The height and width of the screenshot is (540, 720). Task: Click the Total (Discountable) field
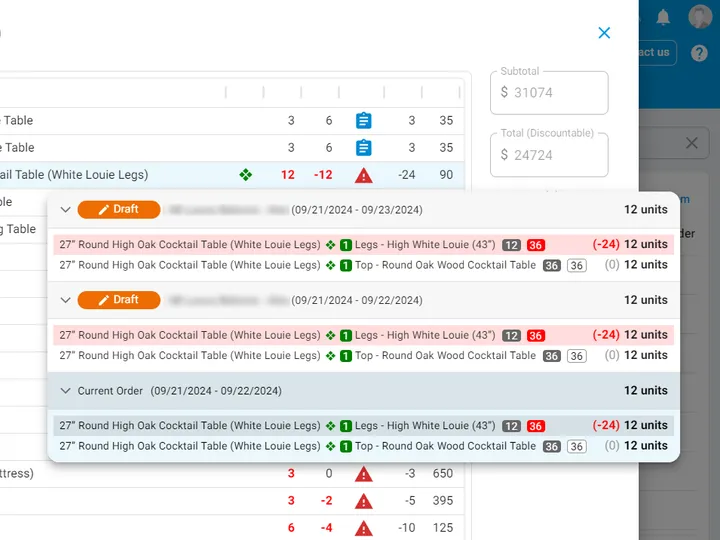(x=549, y=155)
